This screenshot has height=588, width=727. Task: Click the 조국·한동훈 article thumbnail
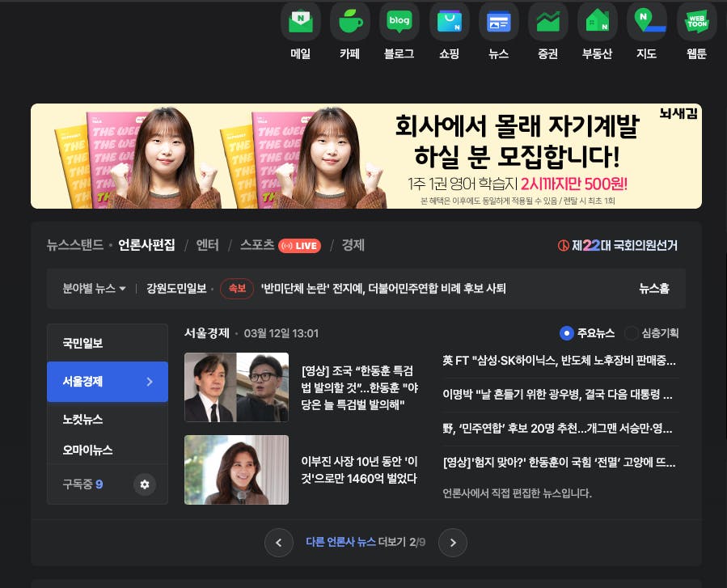coord(236,387)
